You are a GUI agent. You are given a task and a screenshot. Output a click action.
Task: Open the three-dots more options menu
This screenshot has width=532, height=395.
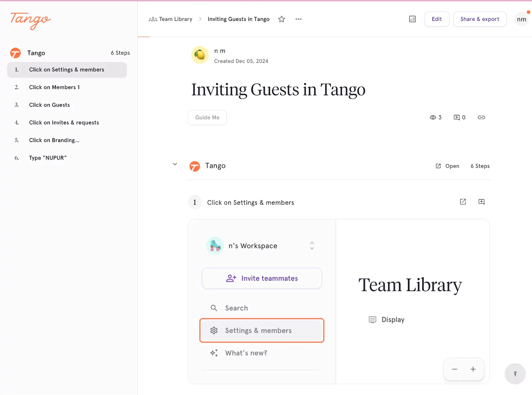point(299,19)
